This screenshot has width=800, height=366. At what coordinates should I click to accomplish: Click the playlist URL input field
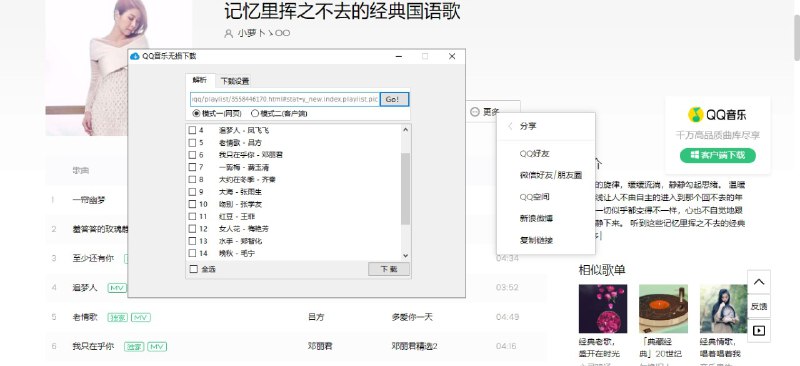[x=284, y=99]
